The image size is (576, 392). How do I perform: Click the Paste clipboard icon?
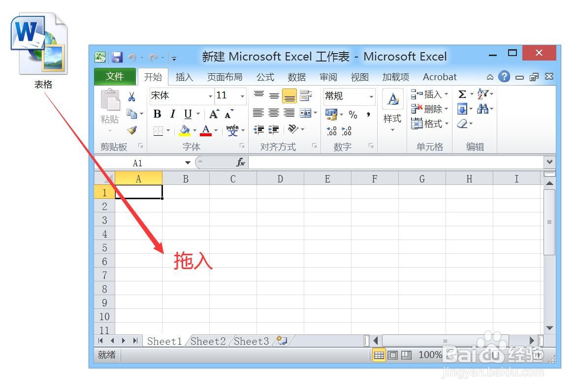click(x=110, y=100)
